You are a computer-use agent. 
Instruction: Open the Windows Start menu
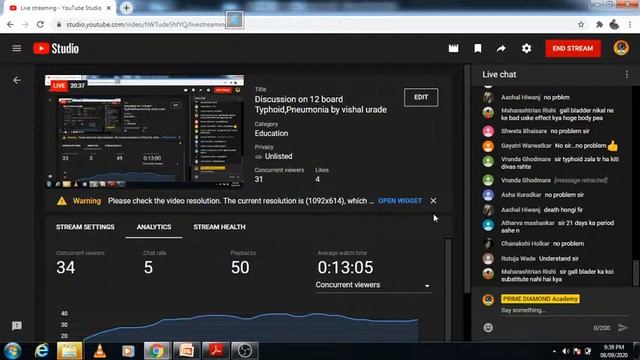(x=13, y=351)
